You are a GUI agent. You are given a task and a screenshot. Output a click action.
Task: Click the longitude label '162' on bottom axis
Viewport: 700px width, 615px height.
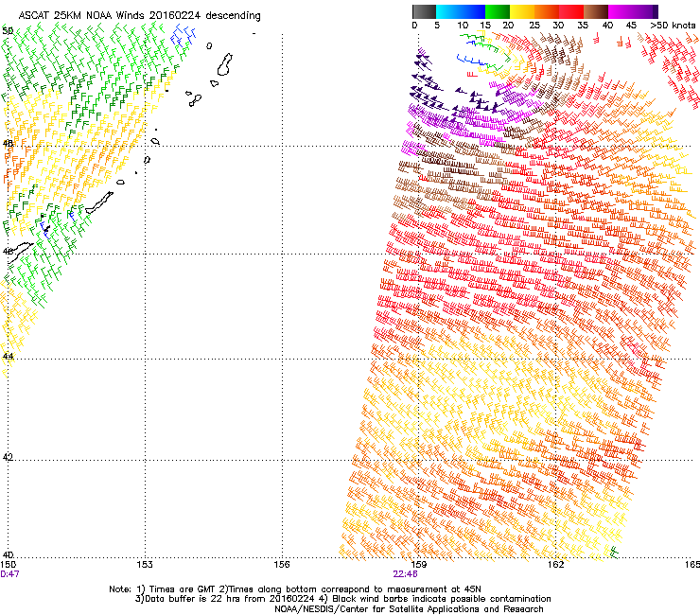coord(555,565)
